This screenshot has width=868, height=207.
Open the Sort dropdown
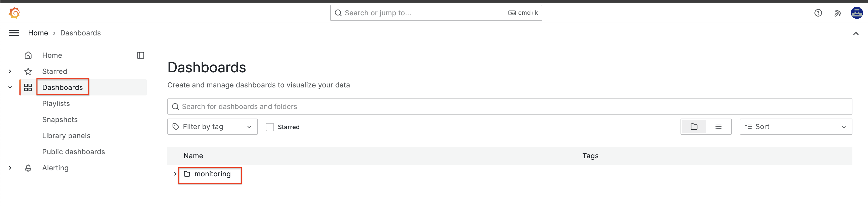pyautogui.click(x=796, y=127)
